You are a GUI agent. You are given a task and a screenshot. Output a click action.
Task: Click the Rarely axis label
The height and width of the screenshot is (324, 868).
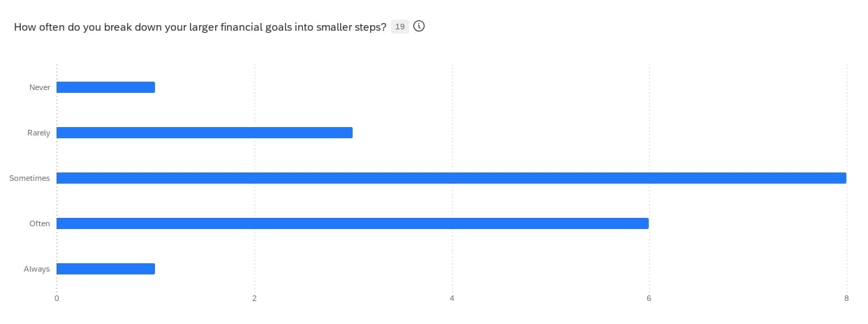click(38, 133)
